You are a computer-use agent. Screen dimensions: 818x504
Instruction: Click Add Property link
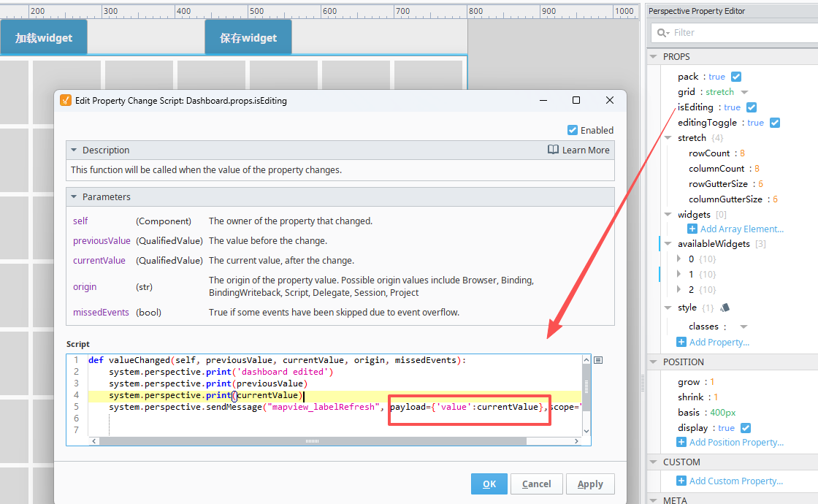point(719,343)
